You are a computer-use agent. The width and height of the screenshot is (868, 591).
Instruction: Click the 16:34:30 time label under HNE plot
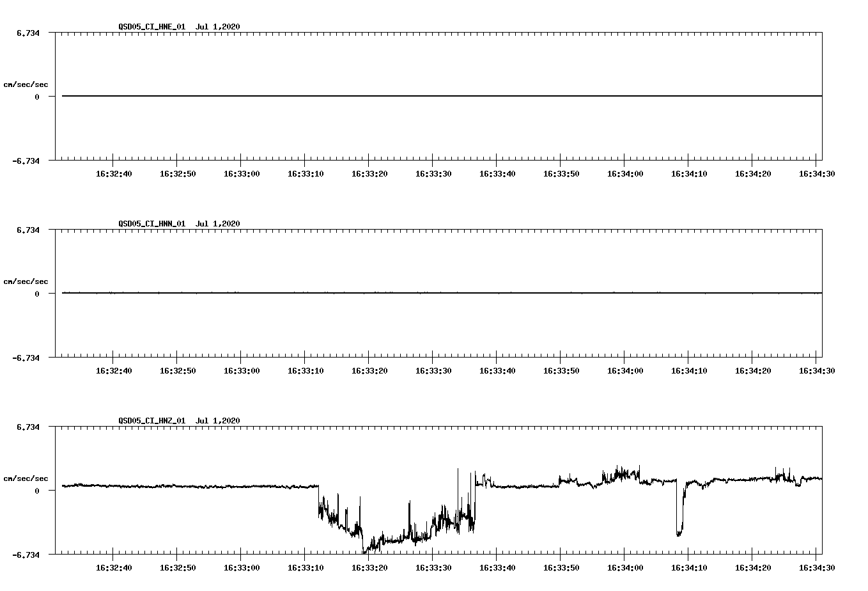tap(817, 174)
